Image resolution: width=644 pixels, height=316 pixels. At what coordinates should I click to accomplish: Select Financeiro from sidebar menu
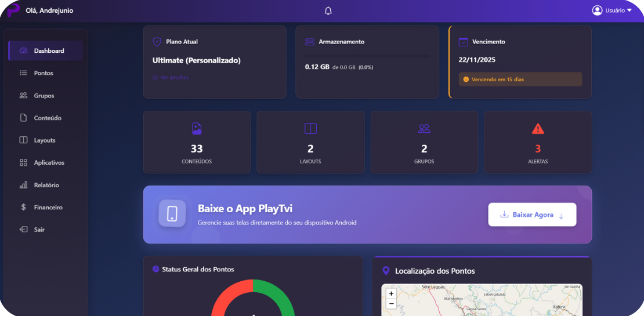pos(48,207)
